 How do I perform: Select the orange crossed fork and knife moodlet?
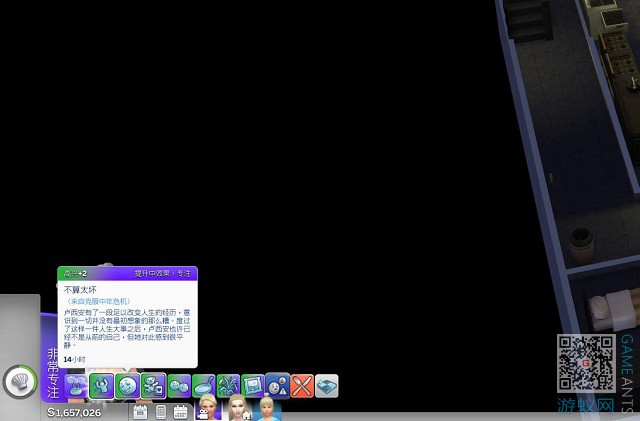(302, 386)
